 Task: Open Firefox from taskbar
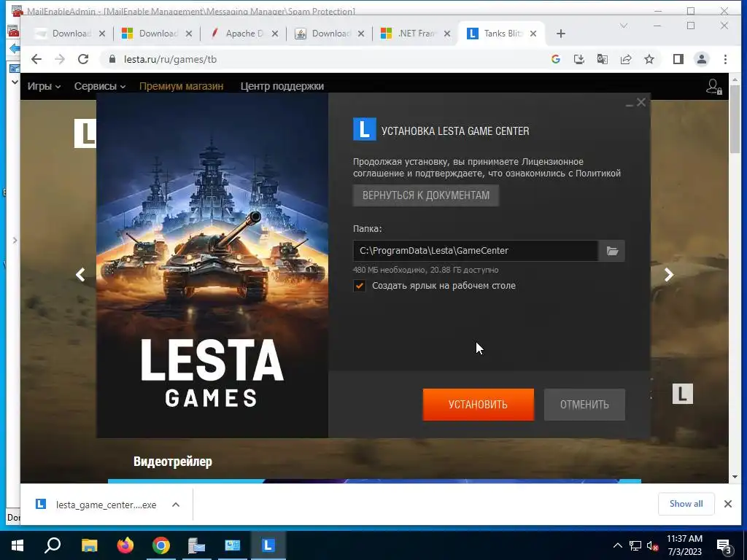click(125, 545)
